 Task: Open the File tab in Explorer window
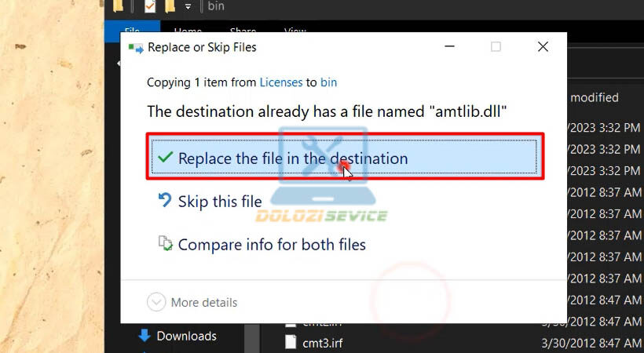tap(132, 31)
